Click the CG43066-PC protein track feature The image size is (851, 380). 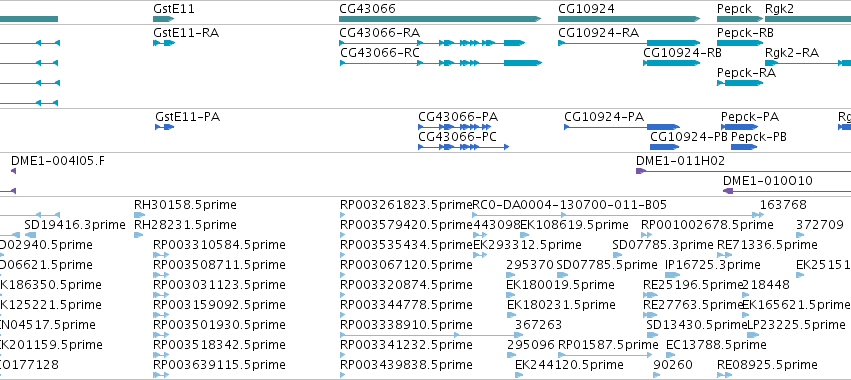(463, 147)
